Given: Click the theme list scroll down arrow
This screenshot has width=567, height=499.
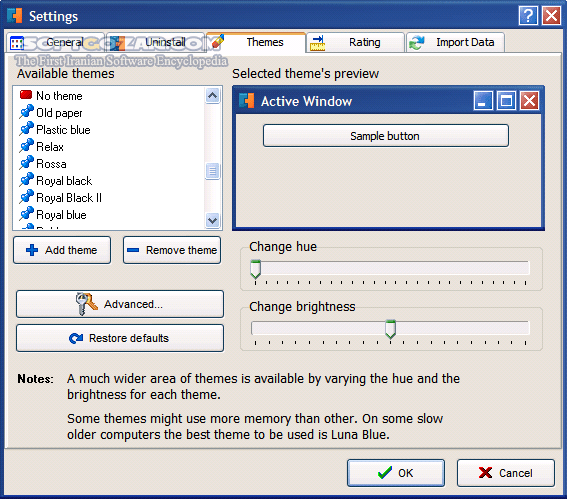Looking at the screenshot, I should (212, 220).
